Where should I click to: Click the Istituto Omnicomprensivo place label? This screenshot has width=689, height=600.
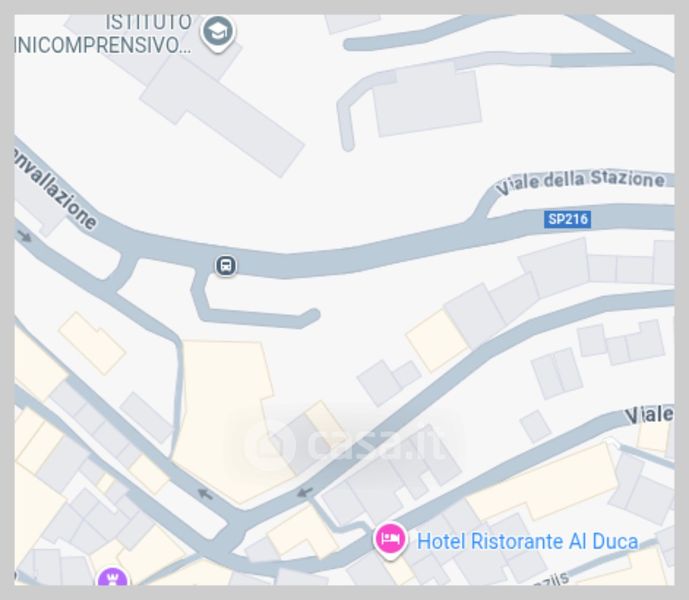pyautogui.click(x=104, y=33)
